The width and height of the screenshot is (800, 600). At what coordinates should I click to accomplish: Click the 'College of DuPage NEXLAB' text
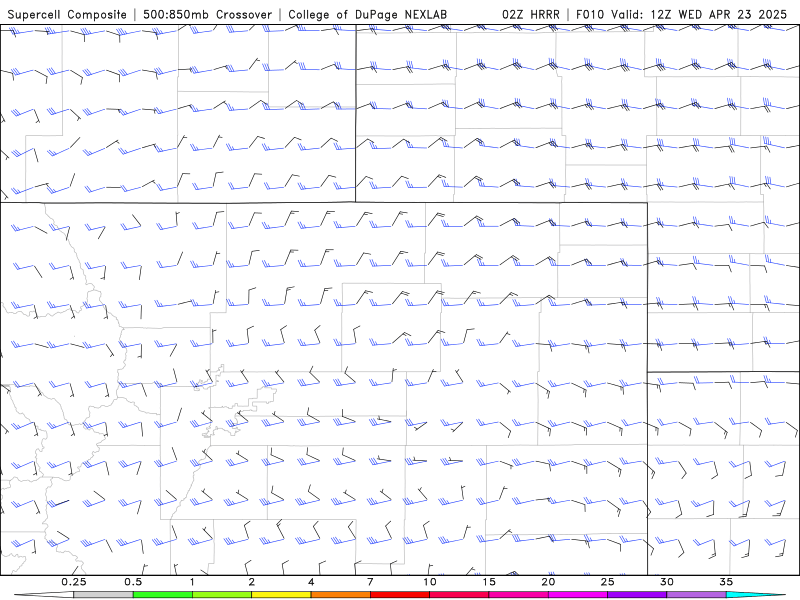(367, 14)
